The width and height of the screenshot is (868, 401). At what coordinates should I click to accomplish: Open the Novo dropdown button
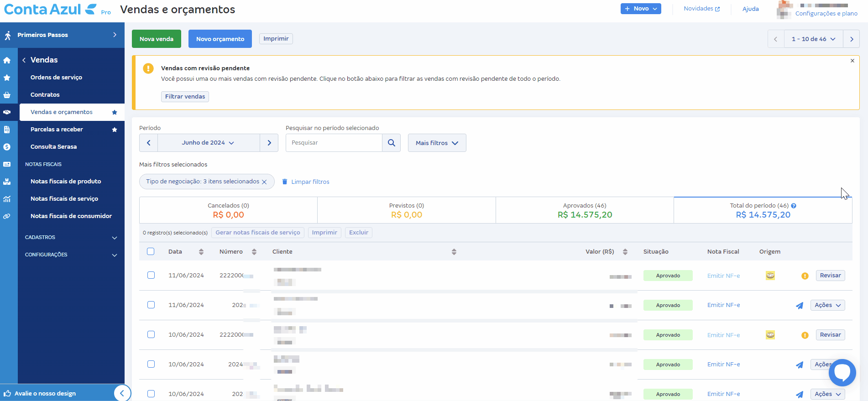641,9
